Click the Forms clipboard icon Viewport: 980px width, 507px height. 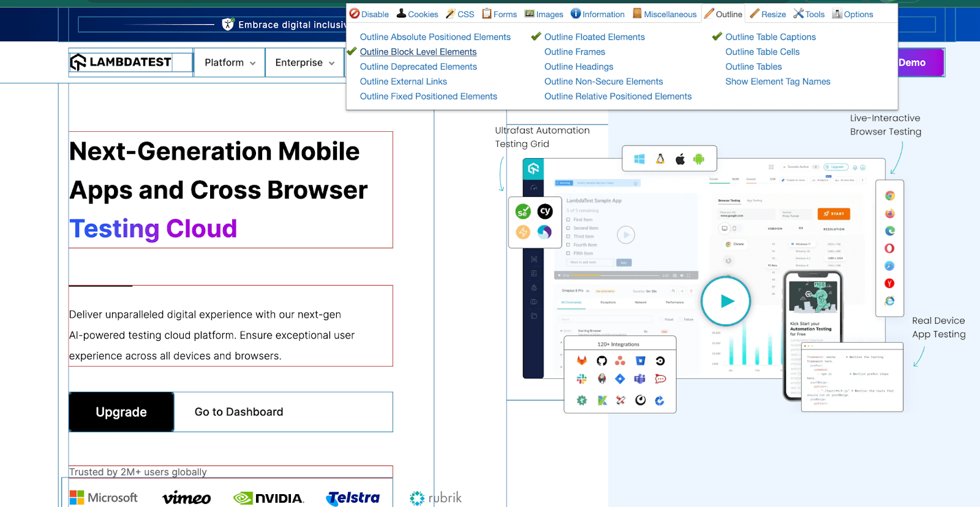487,13
